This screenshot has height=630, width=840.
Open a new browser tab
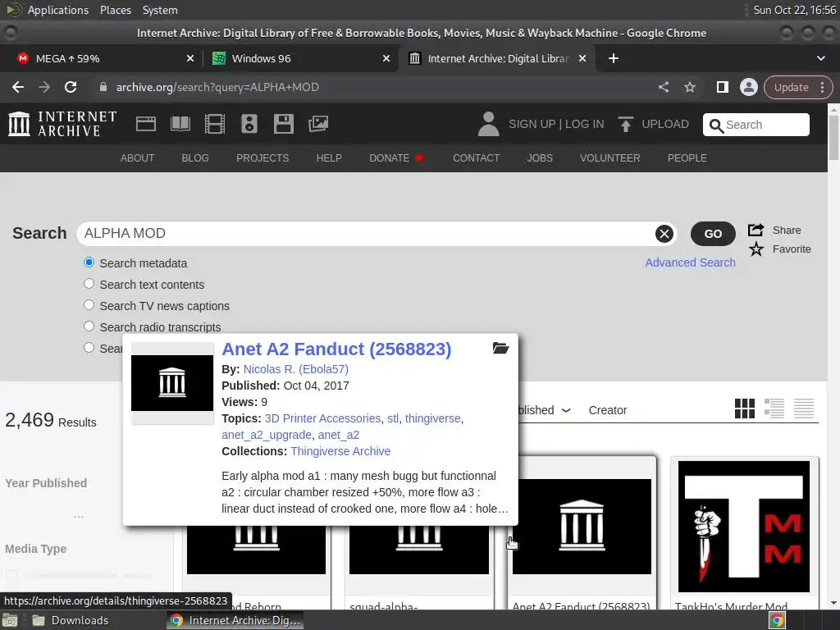tap(614, 58)
